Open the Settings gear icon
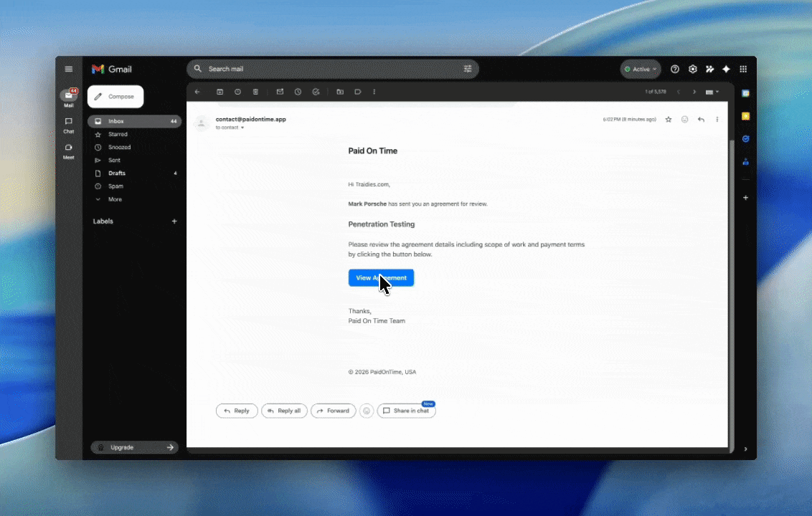 tap(692, 70)
